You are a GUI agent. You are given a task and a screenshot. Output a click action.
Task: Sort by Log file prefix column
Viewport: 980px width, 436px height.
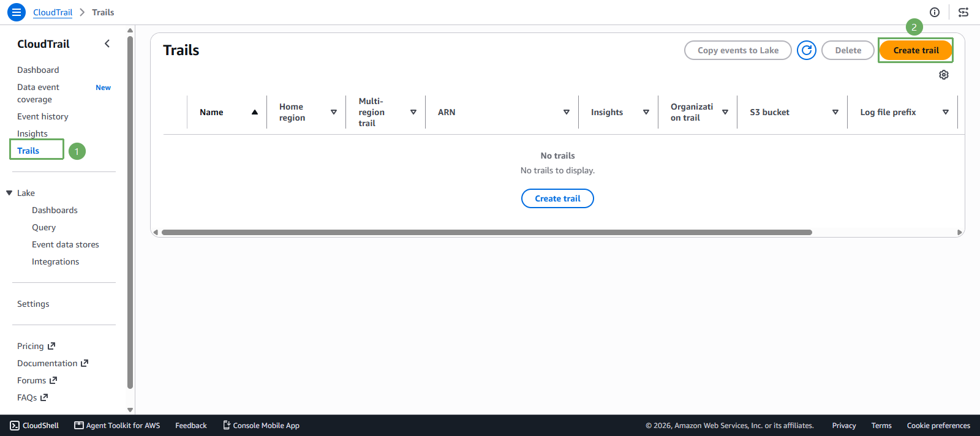[x=946, y=112]
